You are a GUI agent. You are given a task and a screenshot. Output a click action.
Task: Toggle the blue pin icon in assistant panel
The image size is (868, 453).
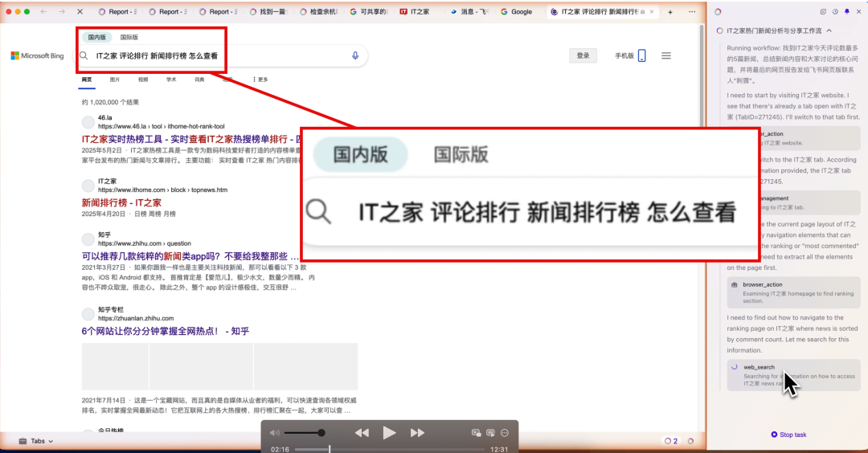coord(846,11)
